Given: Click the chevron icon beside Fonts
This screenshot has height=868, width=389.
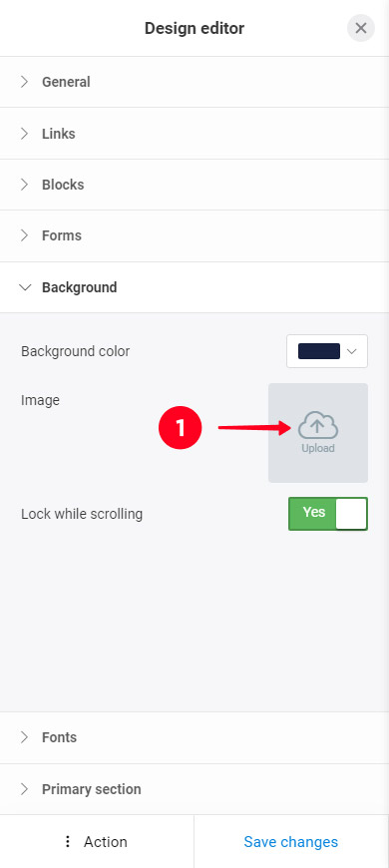Looking at the screenshot, I should pos(24,737).
